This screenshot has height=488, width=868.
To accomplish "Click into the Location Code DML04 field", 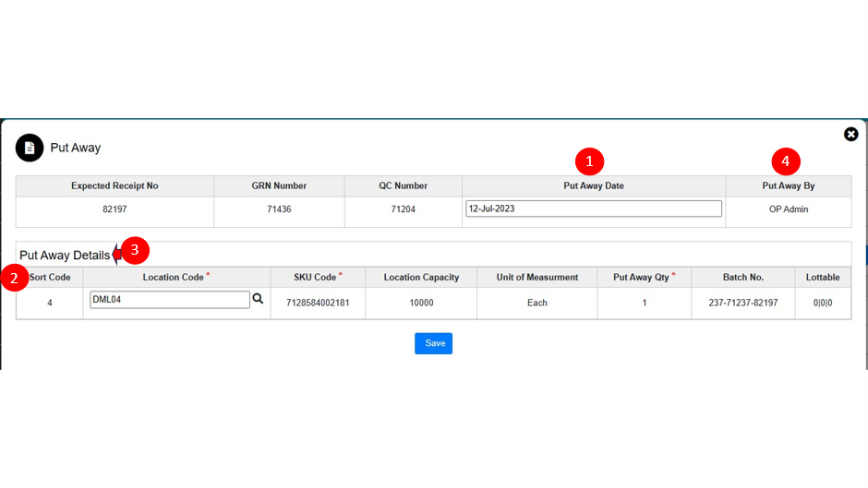I will 169,300.
